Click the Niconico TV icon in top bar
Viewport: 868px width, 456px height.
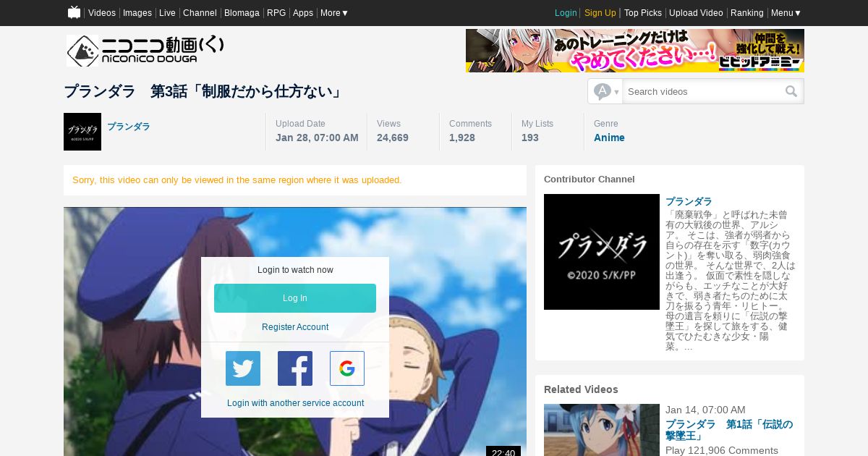[x=74, y=12]
